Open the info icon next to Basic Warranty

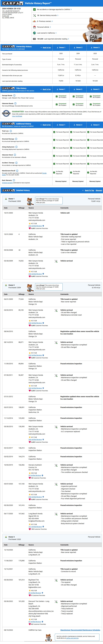click(x=14, y=180)
